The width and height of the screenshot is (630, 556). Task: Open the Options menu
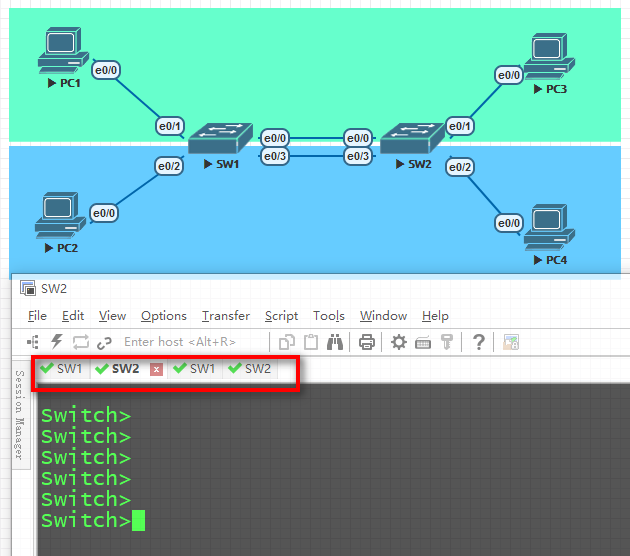click(164, 316)
